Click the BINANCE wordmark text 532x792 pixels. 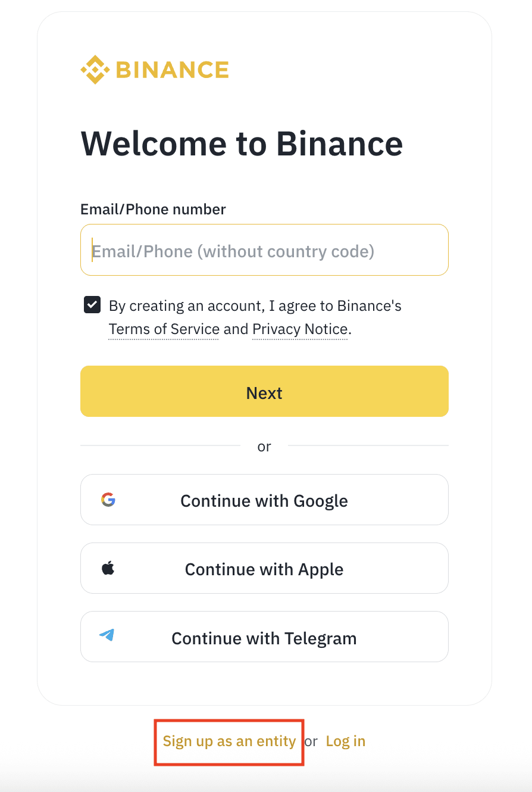pyautogui.click(x=173, y=70)
